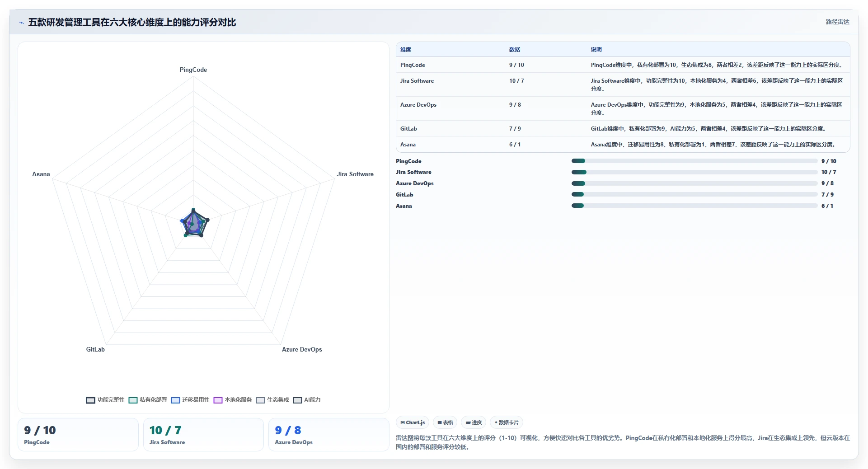
Task: Click the PingCode radar axis label
Action: click(x=193, y=70)
